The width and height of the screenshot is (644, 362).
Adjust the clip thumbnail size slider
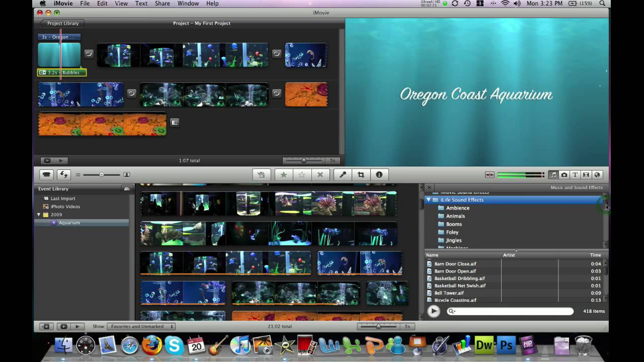tap(102, 174)
